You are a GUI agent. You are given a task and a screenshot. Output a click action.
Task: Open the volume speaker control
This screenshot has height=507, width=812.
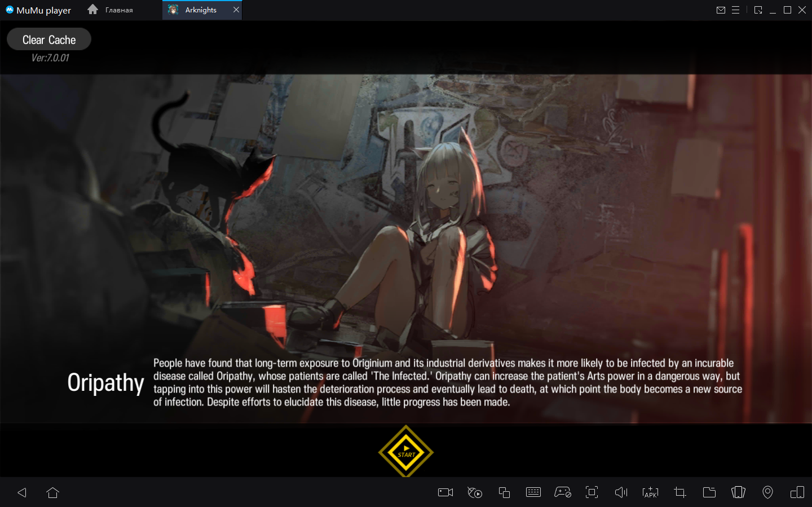click(621, 492)
